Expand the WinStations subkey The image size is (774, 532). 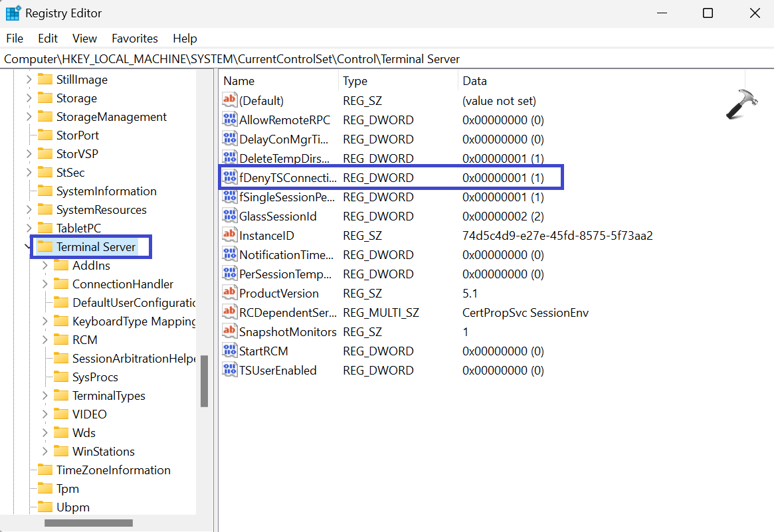(x=45, y=452)
